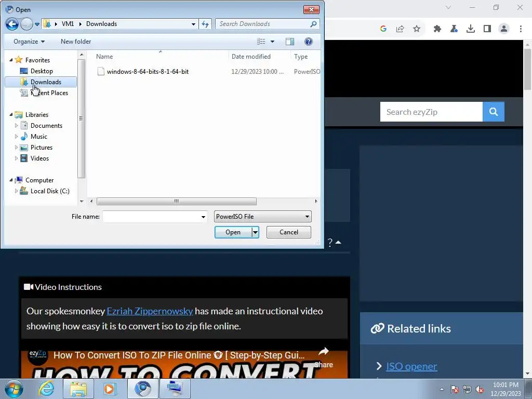The width and height of the screenshot is (532, 399).
Task: Open the File name combo dropdown arrow
Action: pos(203,217)
